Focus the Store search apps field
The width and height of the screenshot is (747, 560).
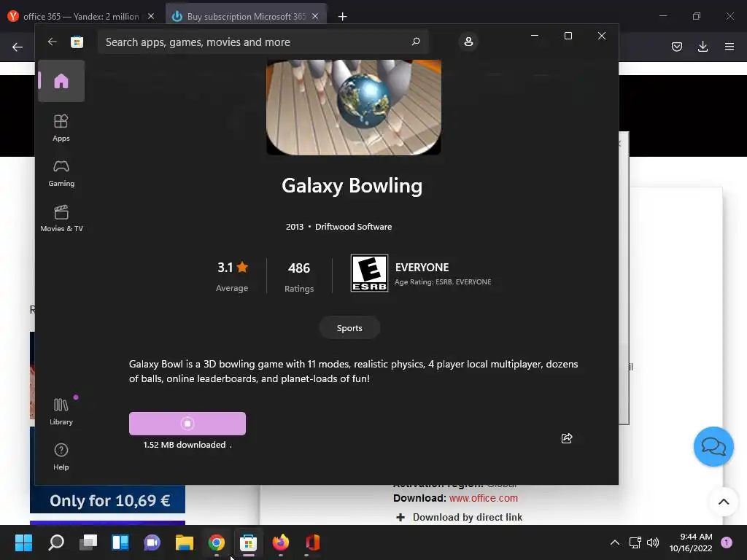pyautogui.click(x=263, y=42)
